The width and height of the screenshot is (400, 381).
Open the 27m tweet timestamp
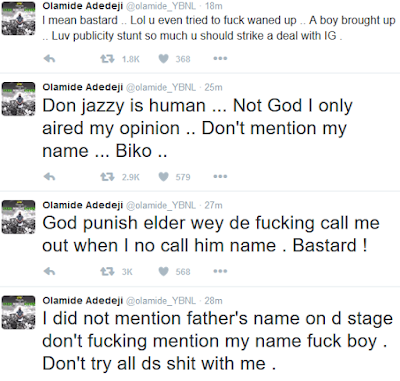pyautogui.click(x=213, y=205)
